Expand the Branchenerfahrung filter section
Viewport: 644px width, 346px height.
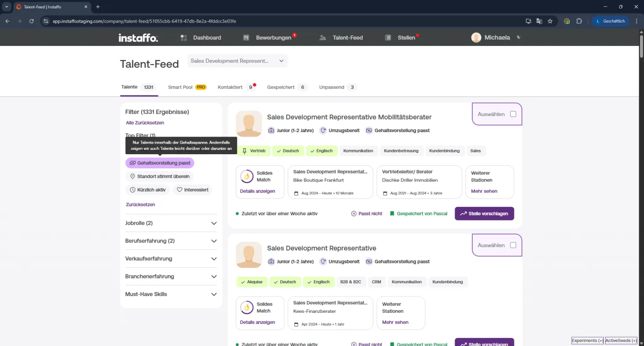pos(171,276)
